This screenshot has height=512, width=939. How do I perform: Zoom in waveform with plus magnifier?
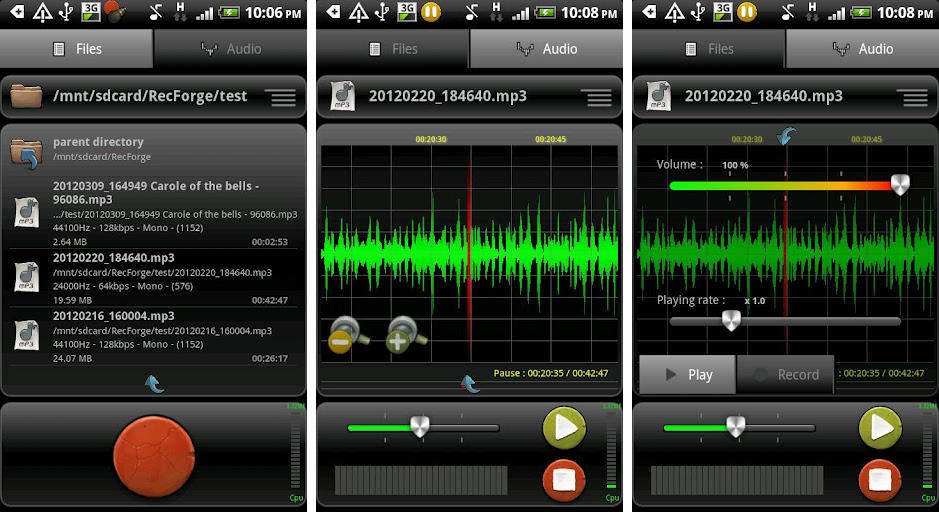(x=407, y=335)
